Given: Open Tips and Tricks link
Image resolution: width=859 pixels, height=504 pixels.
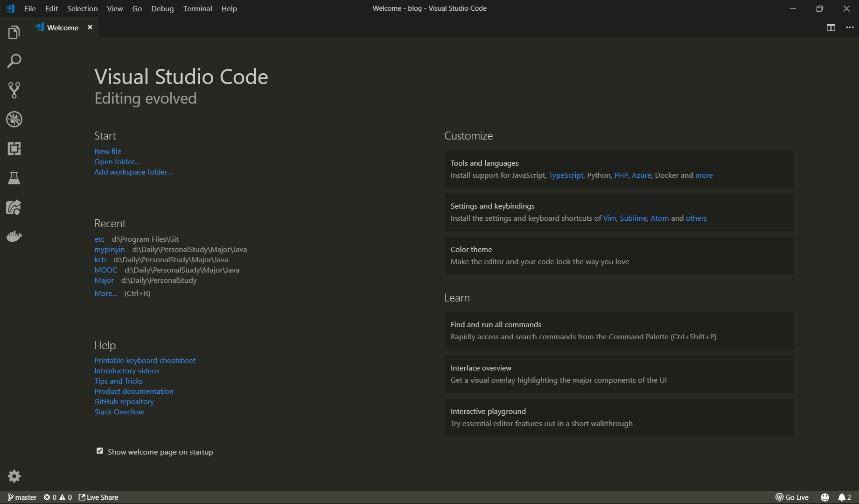Looking at the screenshot, I should point(119,381).
